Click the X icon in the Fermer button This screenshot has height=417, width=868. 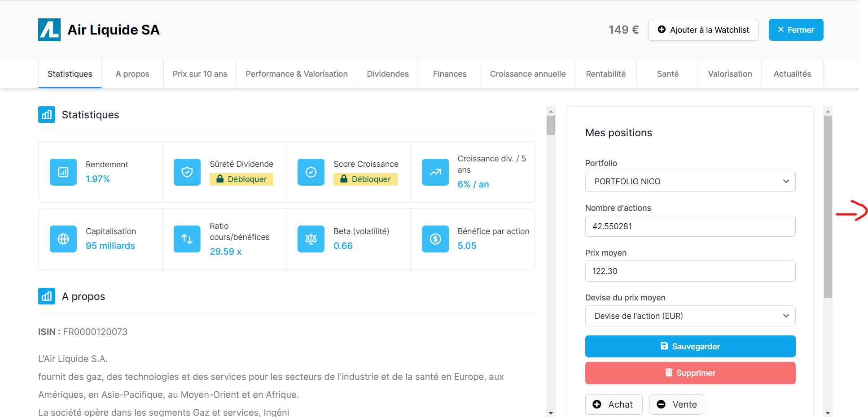pyautogui.click(x=781, y=30)
